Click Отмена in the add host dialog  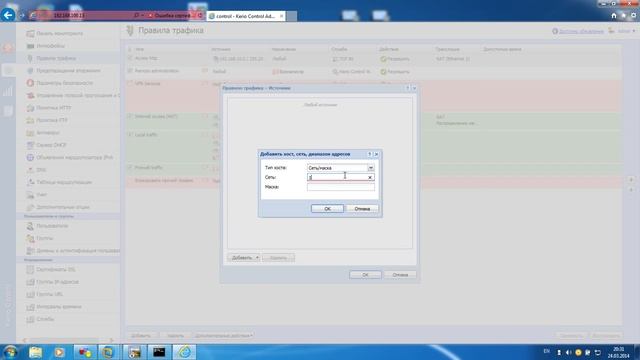click(362, 209)
